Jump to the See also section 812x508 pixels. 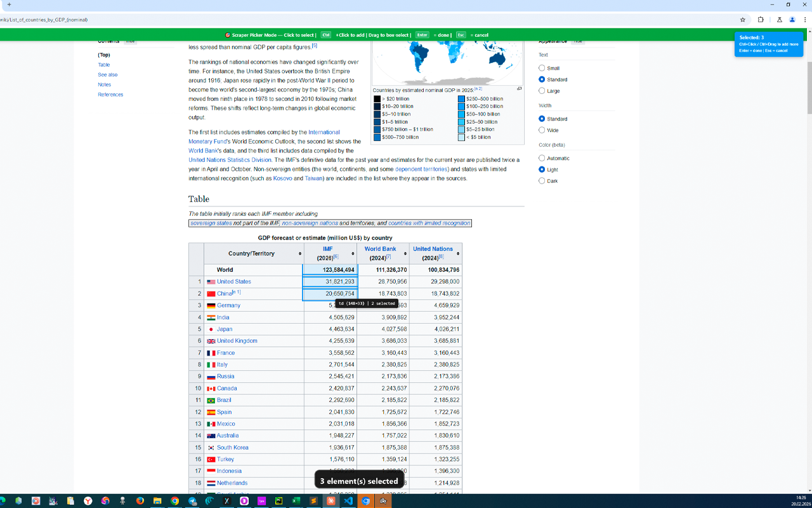click(x=107, y=75)
